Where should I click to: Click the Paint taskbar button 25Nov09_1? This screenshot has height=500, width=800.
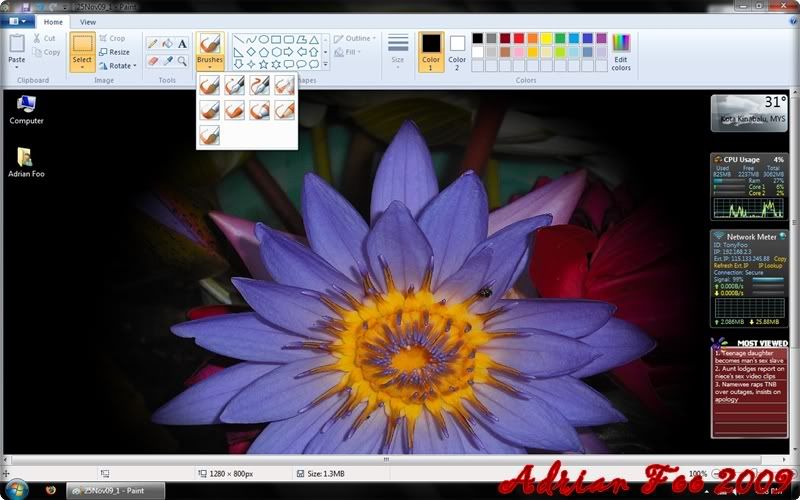pyautogui.click(x=115, y=490)
